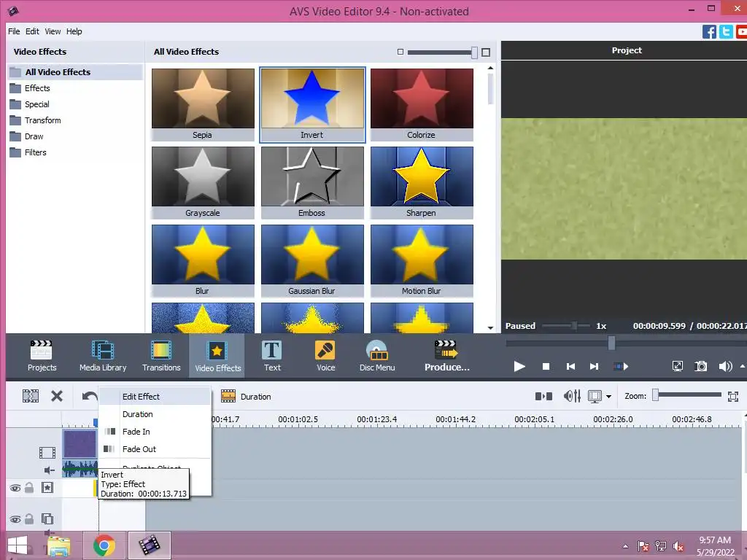
Task: Switch preview to full screen
Action: click(677, 366)
